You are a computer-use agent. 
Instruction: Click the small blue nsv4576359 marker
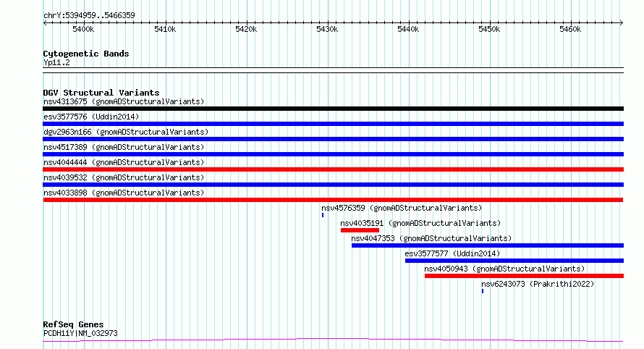pos(323,215)
